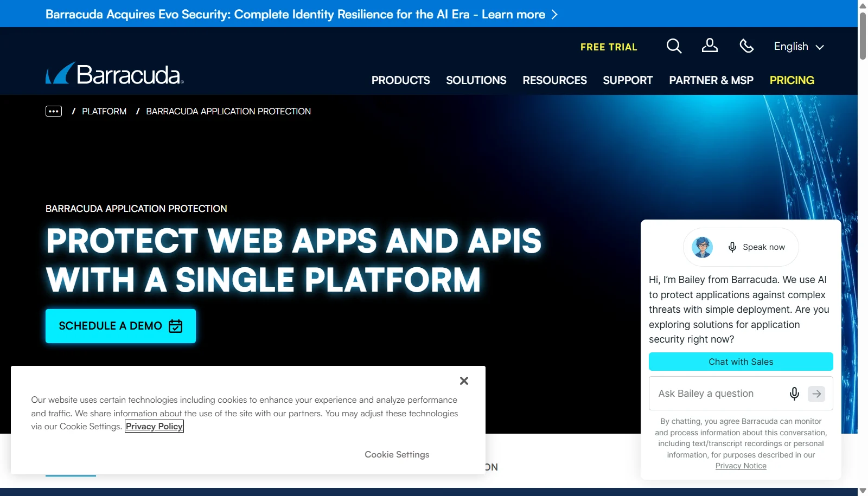Close the cookie banner with the X
This screenshot has width=868, height=496.
point(464,381)
